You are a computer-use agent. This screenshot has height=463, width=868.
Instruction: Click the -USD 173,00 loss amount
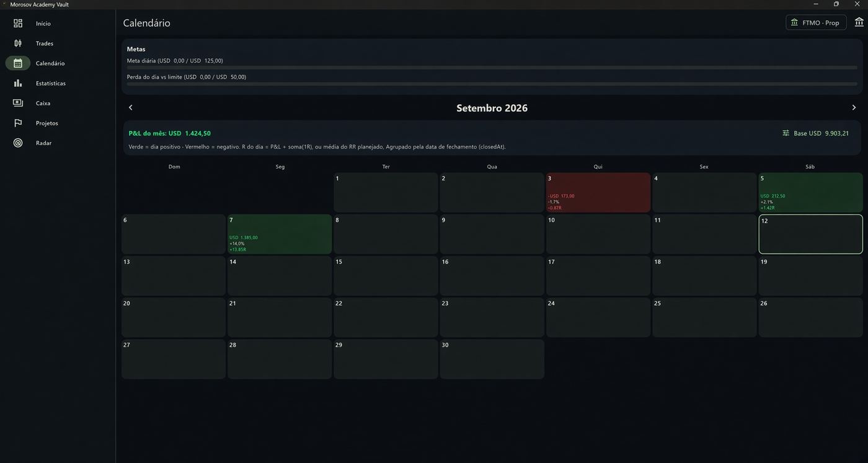(x=561, y=196)
